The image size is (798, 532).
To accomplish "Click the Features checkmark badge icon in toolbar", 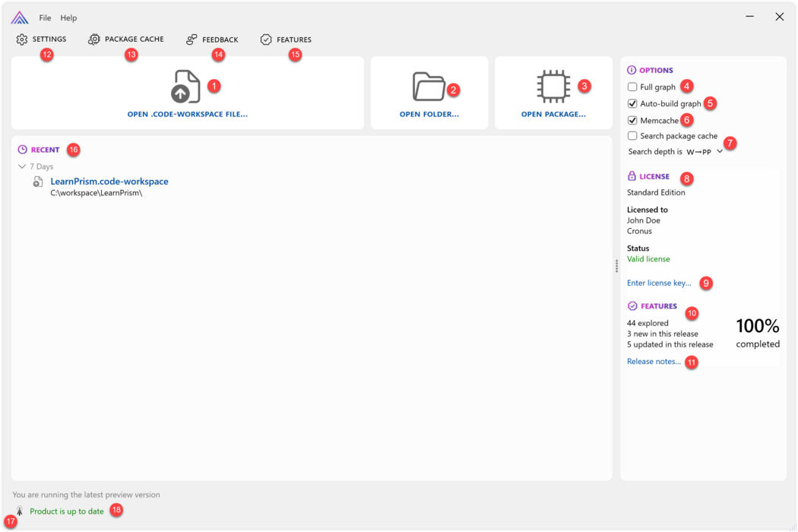I will (x=266, y=40).
